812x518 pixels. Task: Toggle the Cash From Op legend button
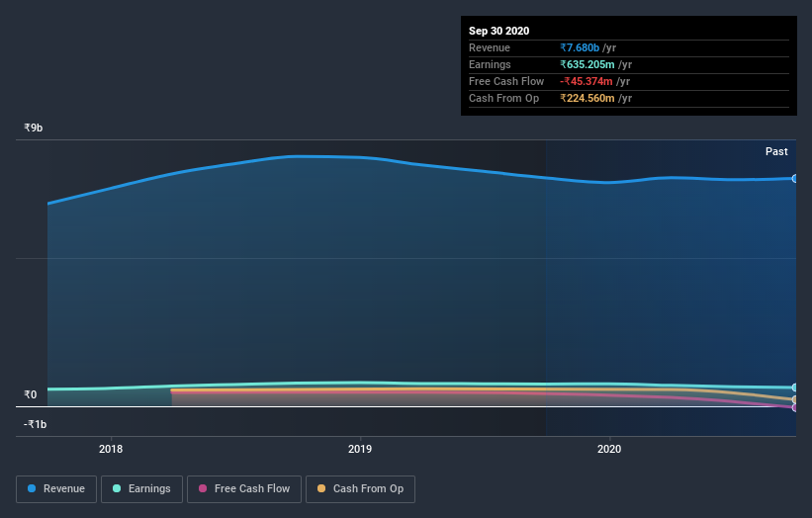pyautogui.click(x=360, y=489)
